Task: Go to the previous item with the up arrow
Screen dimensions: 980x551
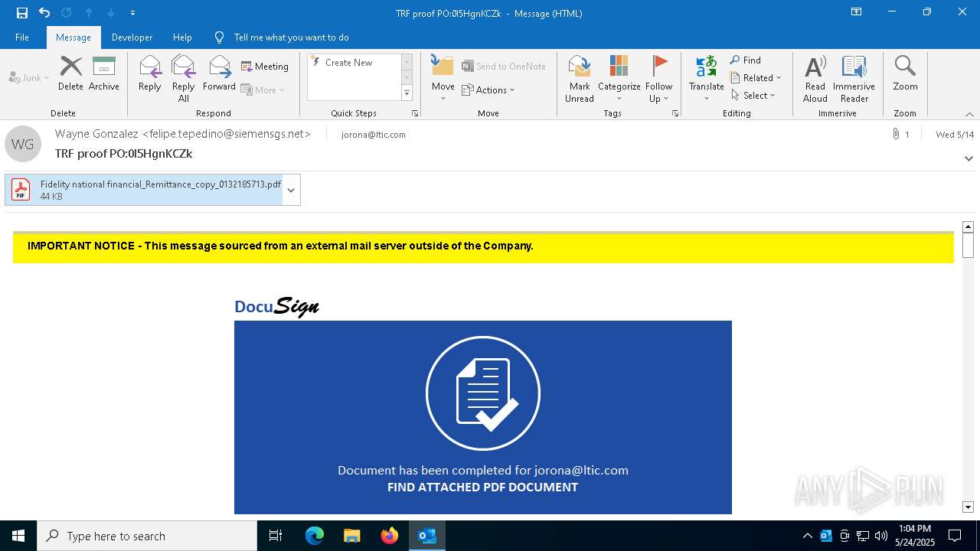Action: 89,13
